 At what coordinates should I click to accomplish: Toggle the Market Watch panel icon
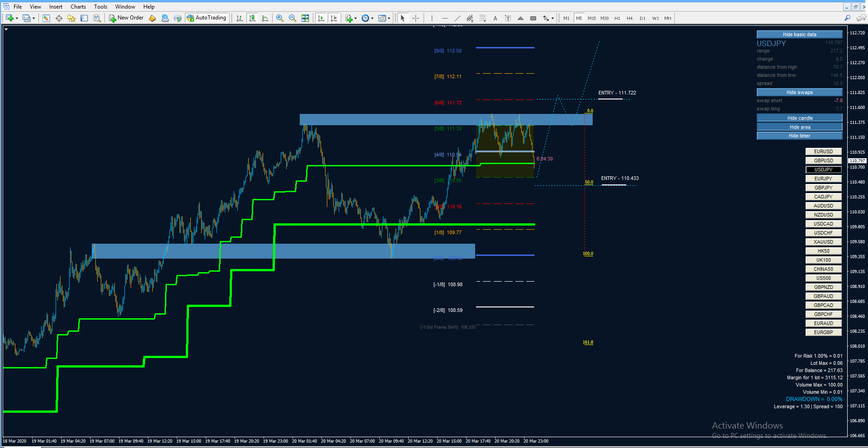coord(46,18)
